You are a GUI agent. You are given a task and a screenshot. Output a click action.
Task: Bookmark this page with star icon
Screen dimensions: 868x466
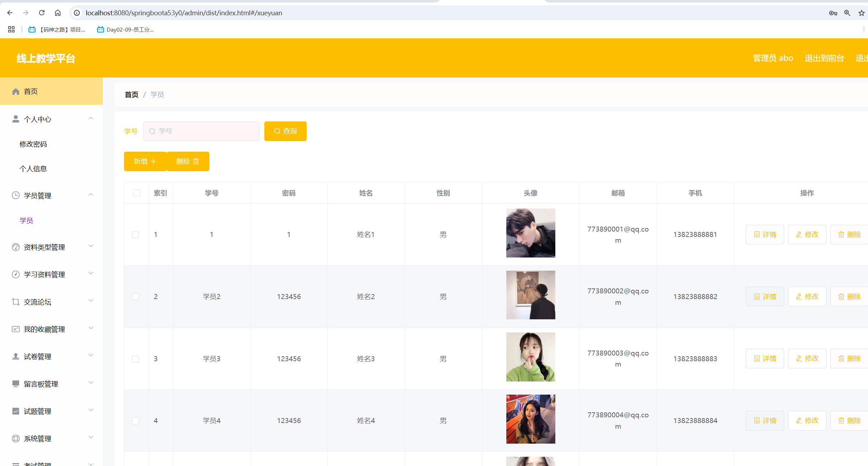pos(862,13)
